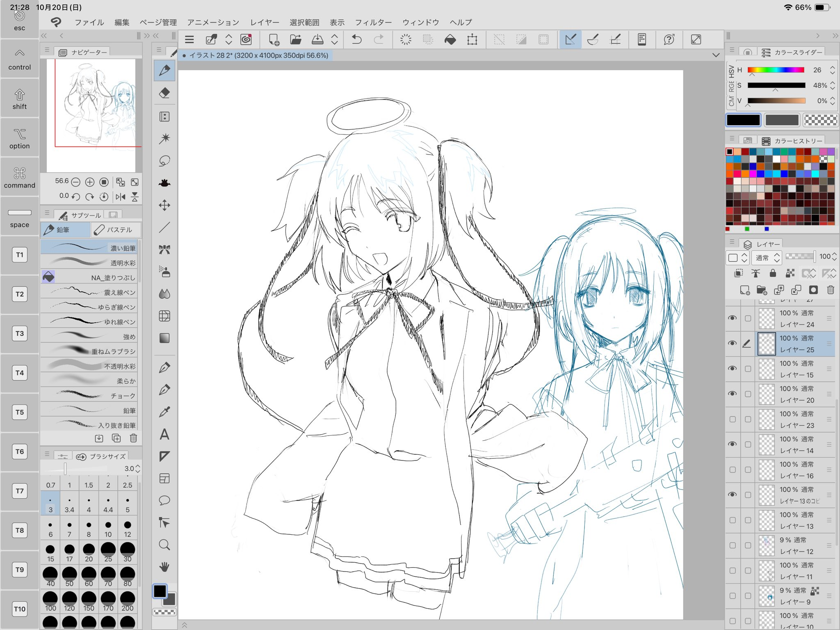Show layer レイヤー 16 via its visibility box
The width and height of the screenshot is (840, 630).
tap(733, 470)
